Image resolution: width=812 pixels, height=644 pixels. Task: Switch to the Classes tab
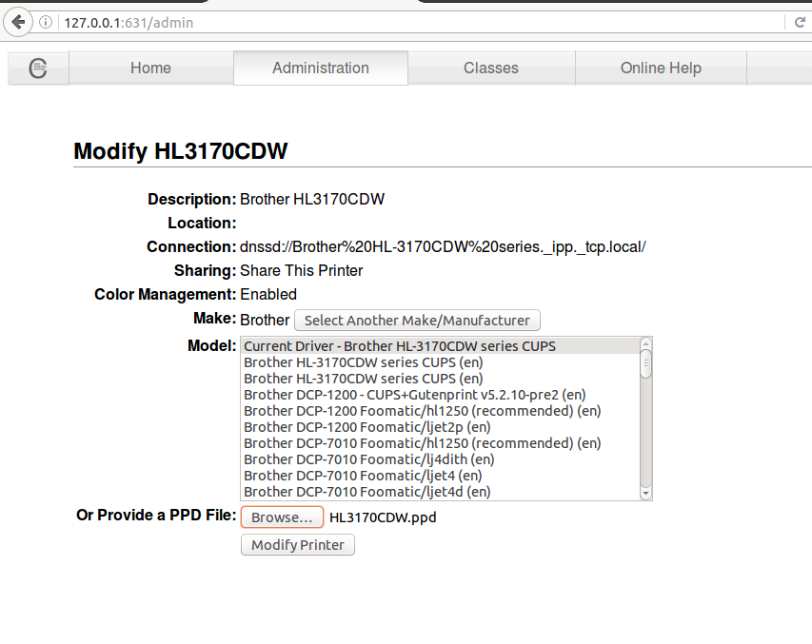491,68
